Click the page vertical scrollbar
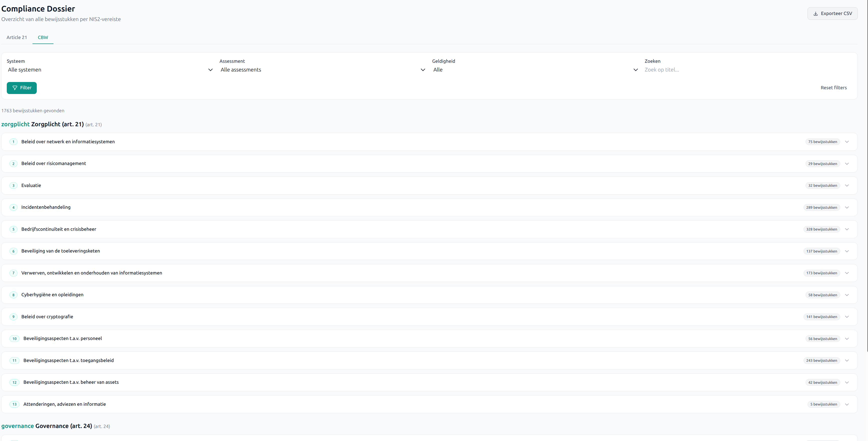 867,175
